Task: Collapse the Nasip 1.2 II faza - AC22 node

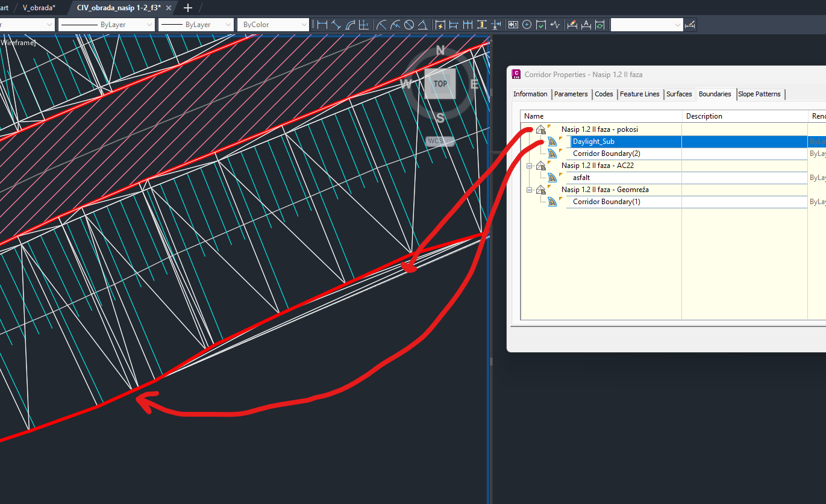Action: 530,166
